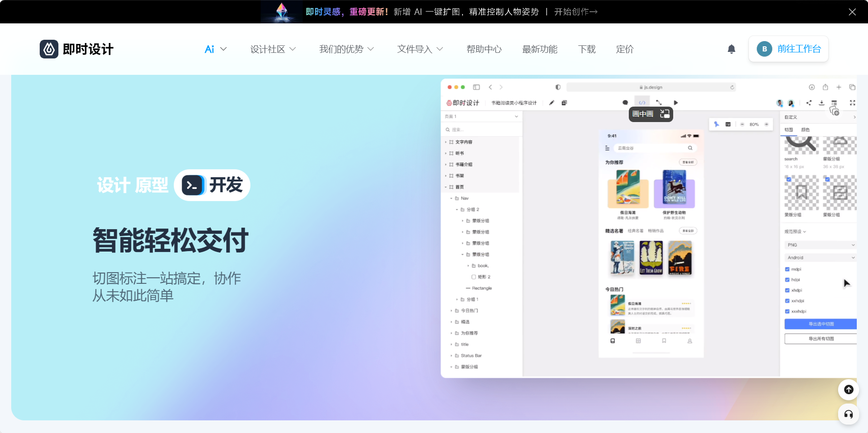Select the Rectangle layer row
The width and height of the screenshot is (868, 433).
[x=481, y=288]
